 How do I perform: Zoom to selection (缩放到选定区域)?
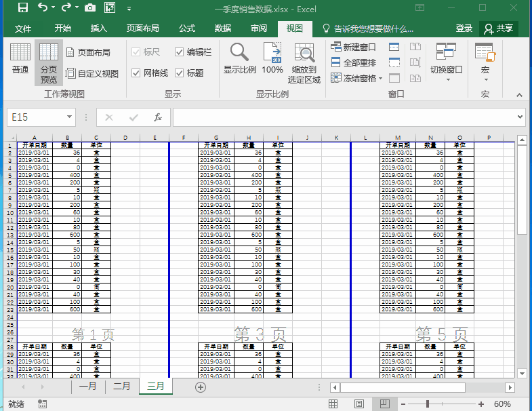304,64
